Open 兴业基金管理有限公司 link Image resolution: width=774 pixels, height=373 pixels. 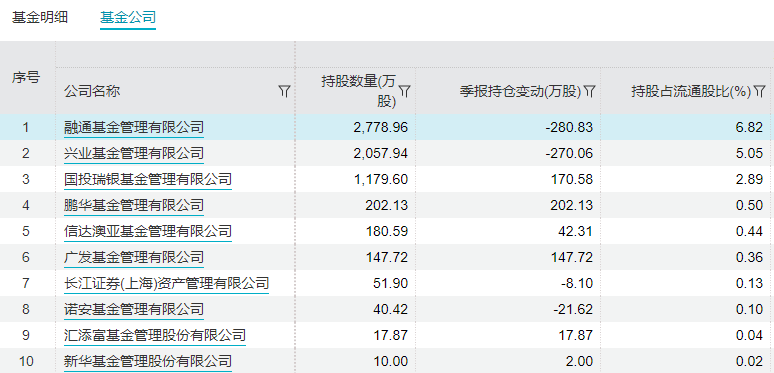[134, 153]
